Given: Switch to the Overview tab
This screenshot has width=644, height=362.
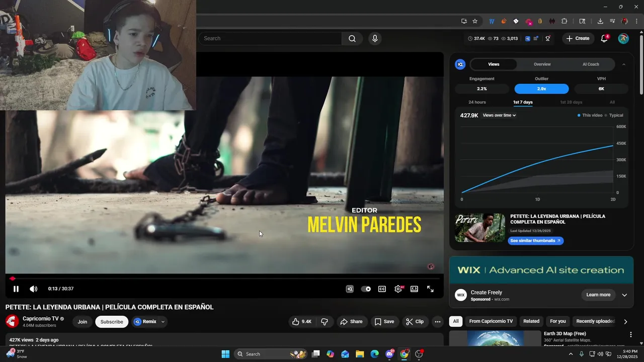Looking at the screenshot, I should (x=542, y=64).
